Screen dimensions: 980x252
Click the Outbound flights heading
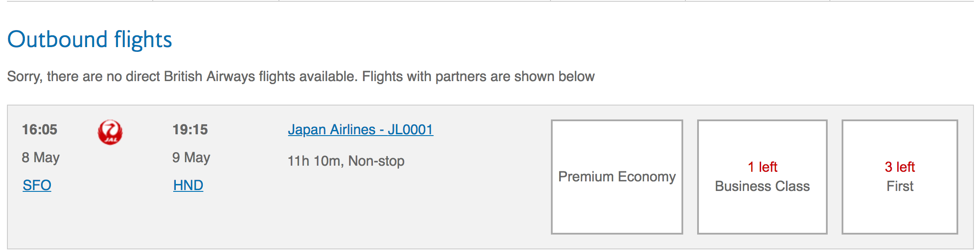(90, 40)
